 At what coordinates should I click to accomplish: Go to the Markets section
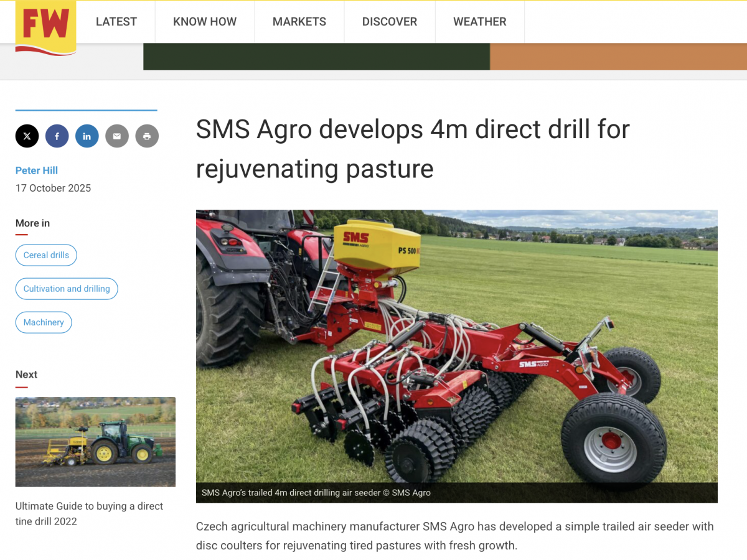point(299,22)
